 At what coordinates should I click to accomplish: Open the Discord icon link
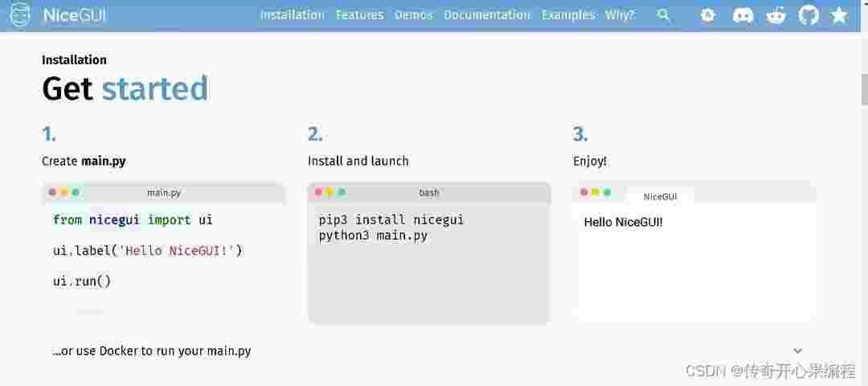pos(743,15)
